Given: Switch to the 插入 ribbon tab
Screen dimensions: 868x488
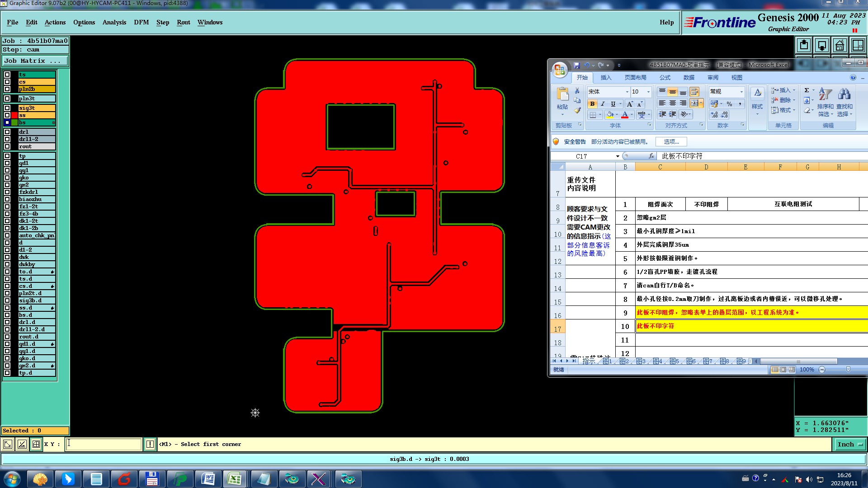Looking at the screenshot, I should (x=605, y=78).
